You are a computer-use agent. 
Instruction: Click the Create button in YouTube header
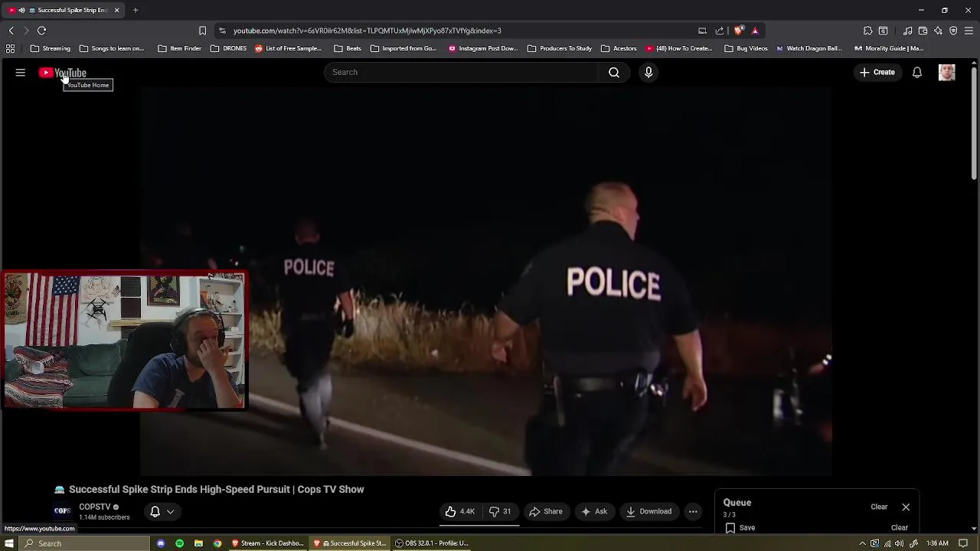tap(877, 72)
